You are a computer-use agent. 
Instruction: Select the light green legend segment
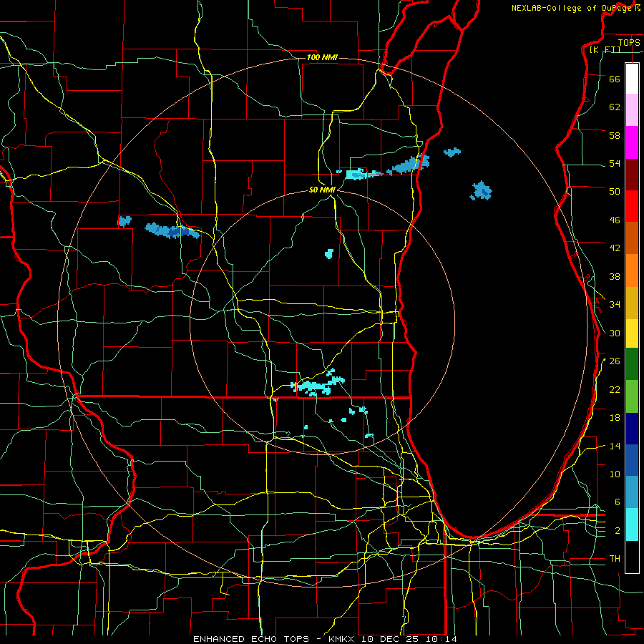pyautogui.click(x=632, y=396)
